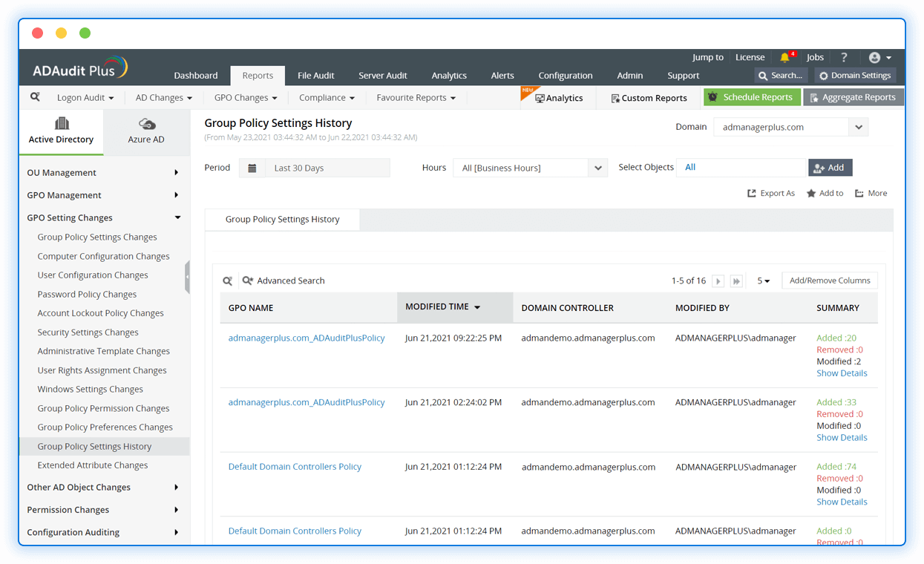This screenshot has width=924, height=564.
Task: Click the Schedule Reports button
Action: click(752, 97)
